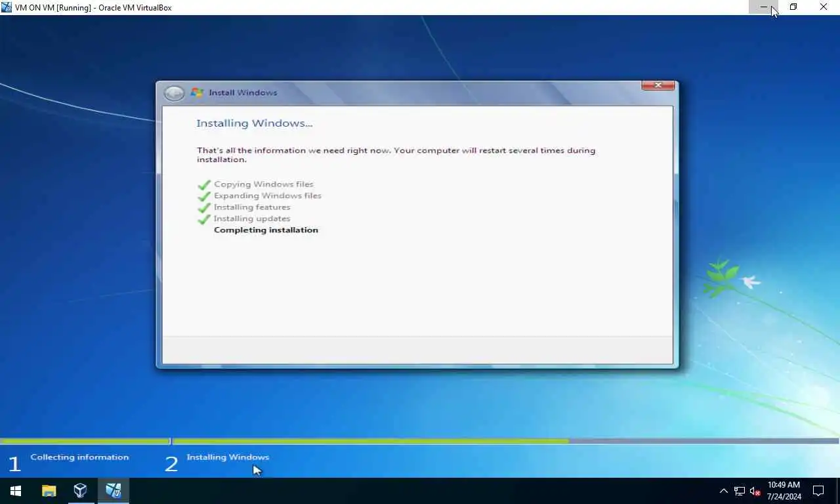Click the "Expanding Windows files" text
This screenshot has height=504, width=840.
268,196
